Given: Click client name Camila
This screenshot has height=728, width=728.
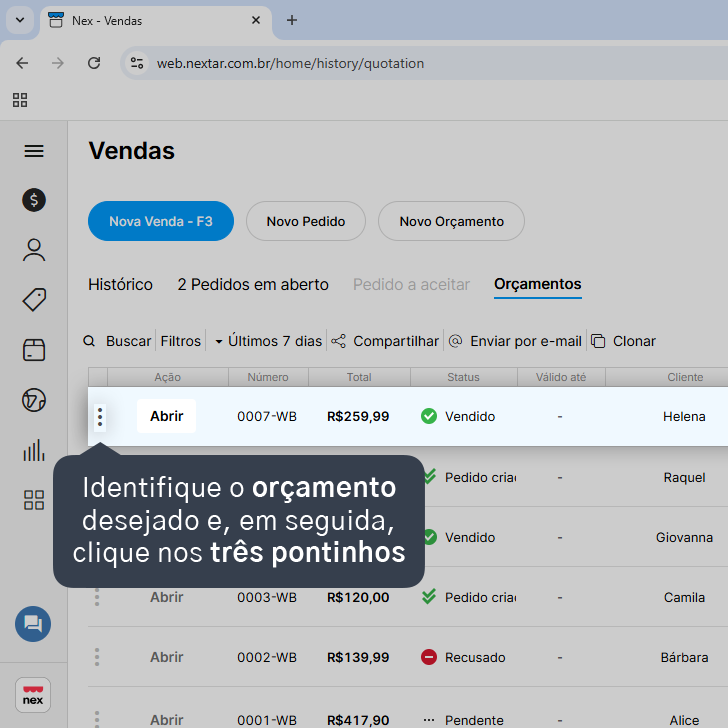Looking at the screenshot, I should click(x=684, y=598).
